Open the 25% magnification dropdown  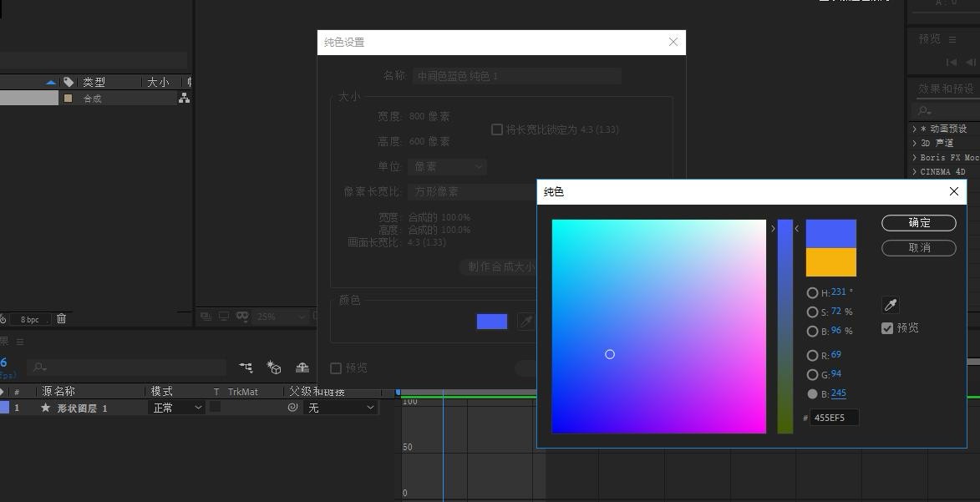280,317
